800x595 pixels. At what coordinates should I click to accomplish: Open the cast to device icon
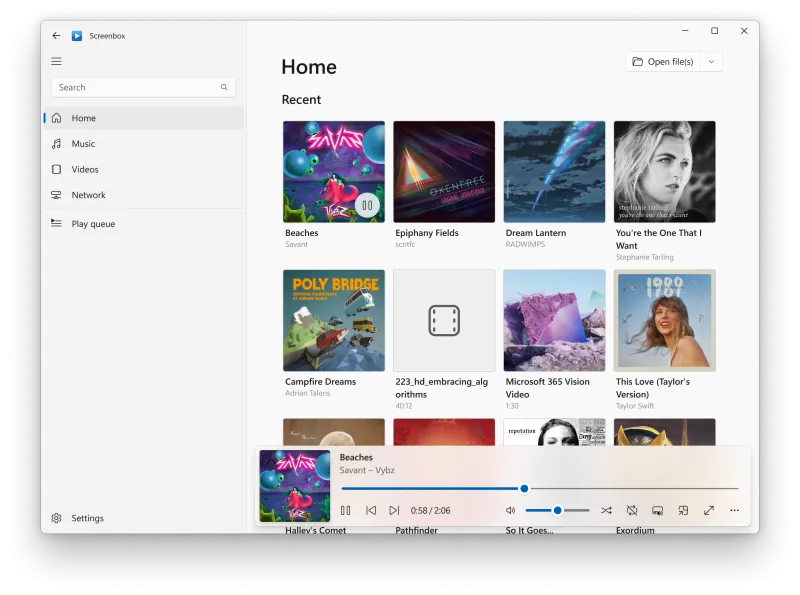pos(658,510)
